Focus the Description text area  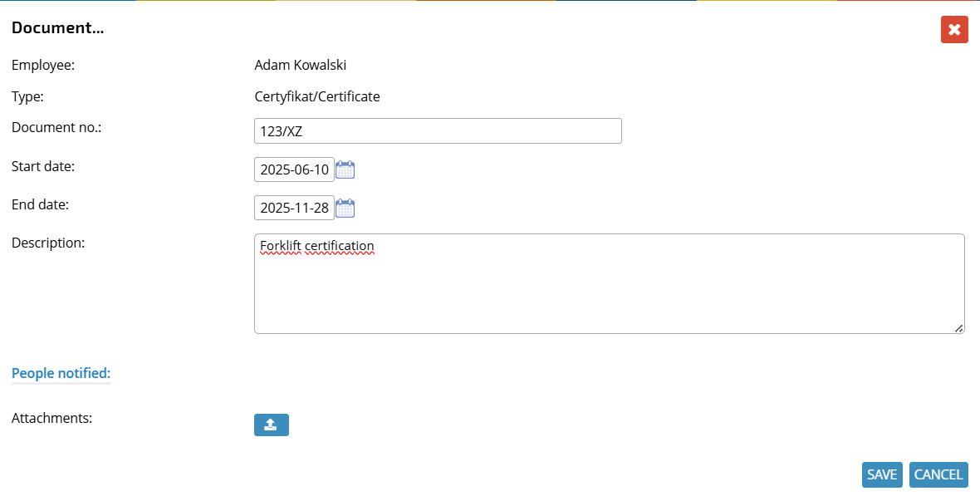click(610, 284)
